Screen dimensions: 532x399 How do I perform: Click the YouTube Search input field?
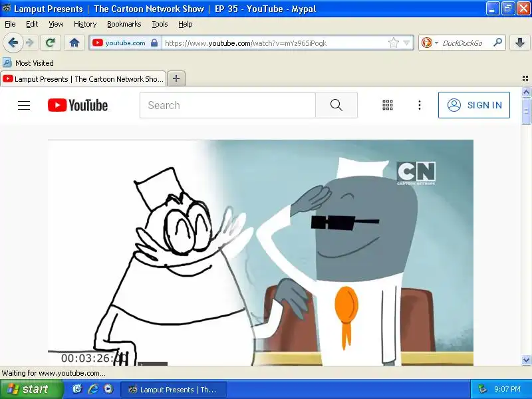[x=227, y=105]
